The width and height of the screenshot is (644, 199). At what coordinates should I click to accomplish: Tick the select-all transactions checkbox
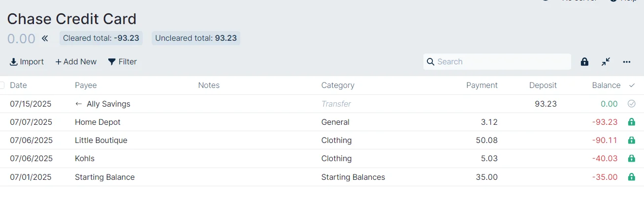point(2,85)
